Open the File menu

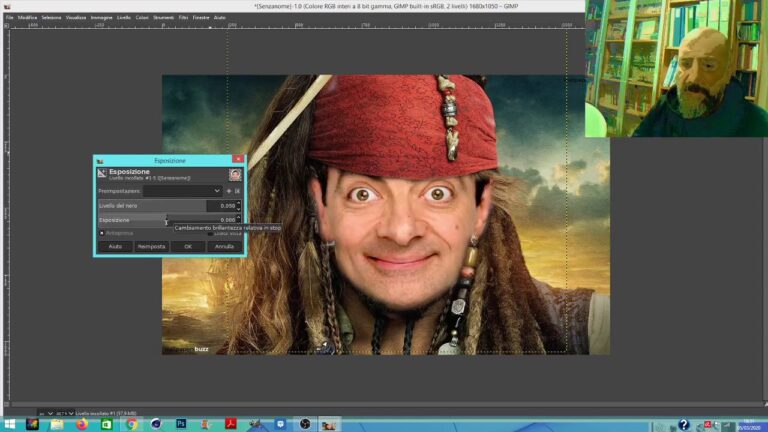pyautogui.click(x=9, y=18)
